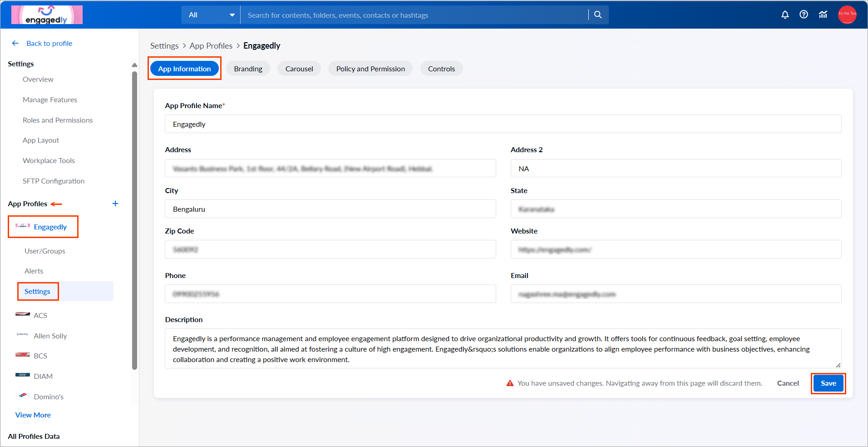Open the user avatar menu
Viewport: 868px width, 447px height.
tap(847, 15)
